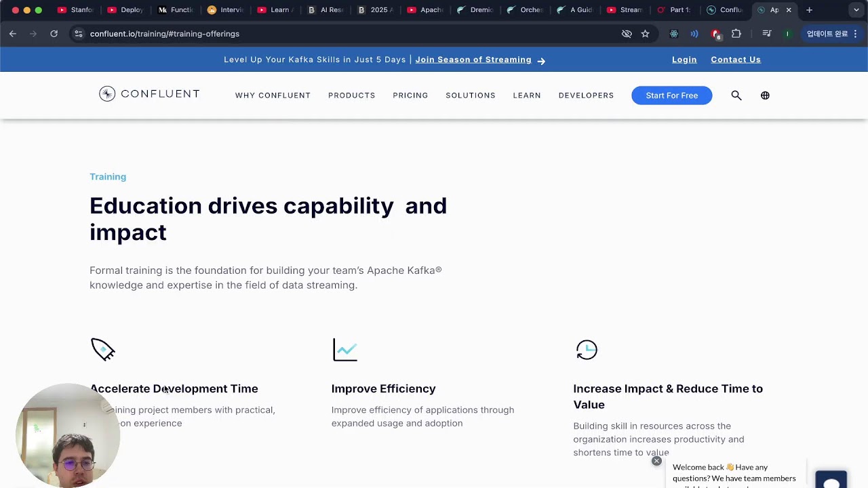The height and width of the screenshot is (488, 868).
Task: Click the Education drives capability heading
Action: (x=268, y=219)
